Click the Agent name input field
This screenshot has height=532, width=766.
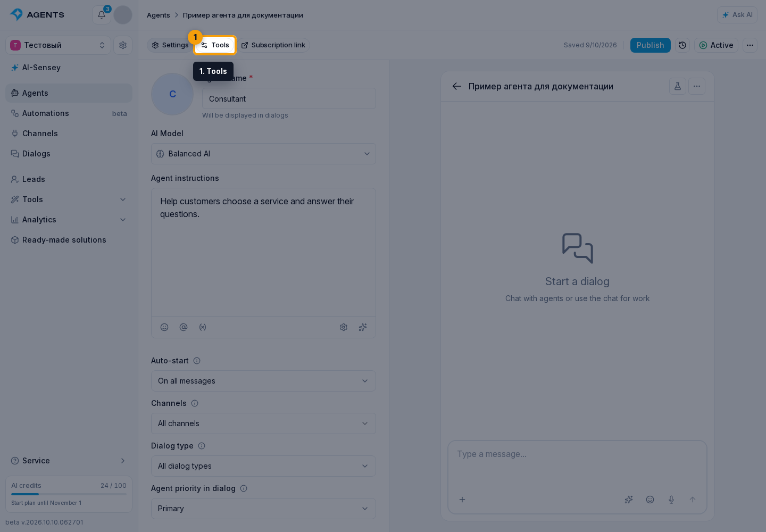point(289,98)
